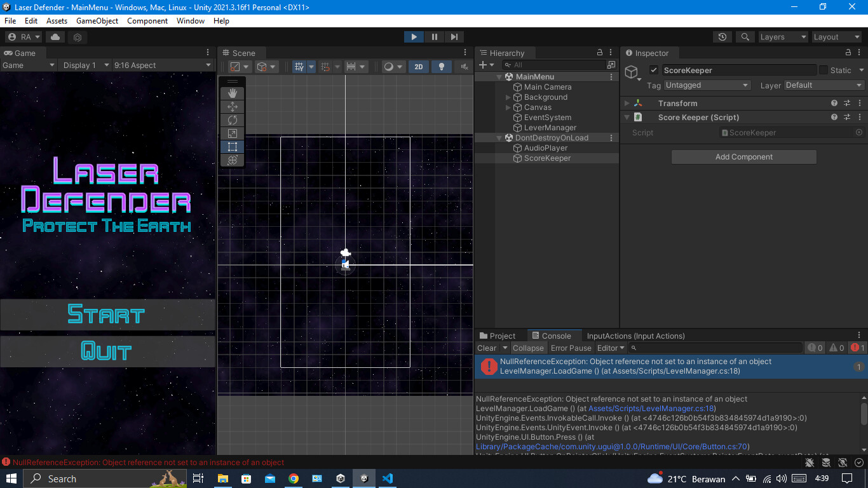Toggle 2D view mode in Scene

tap(418, 67)
